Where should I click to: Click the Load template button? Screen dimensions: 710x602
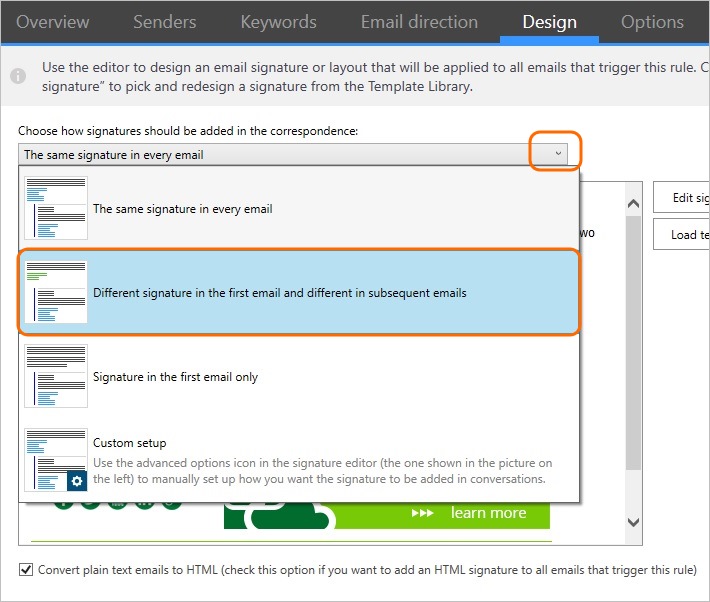[681, 234]
